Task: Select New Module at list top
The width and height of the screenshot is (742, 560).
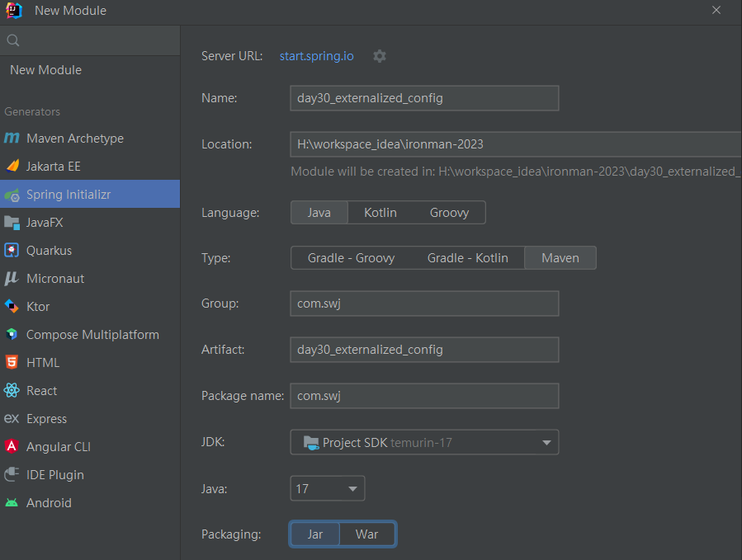Action: point(90,70)
